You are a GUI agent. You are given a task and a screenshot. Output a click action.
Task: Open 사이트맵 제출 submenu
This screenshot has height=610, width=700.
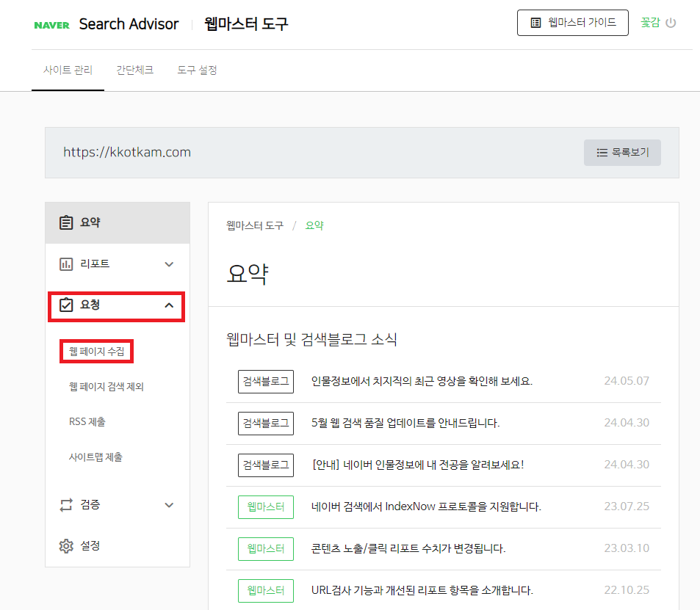pyautogui.click(x=95, y=457)
